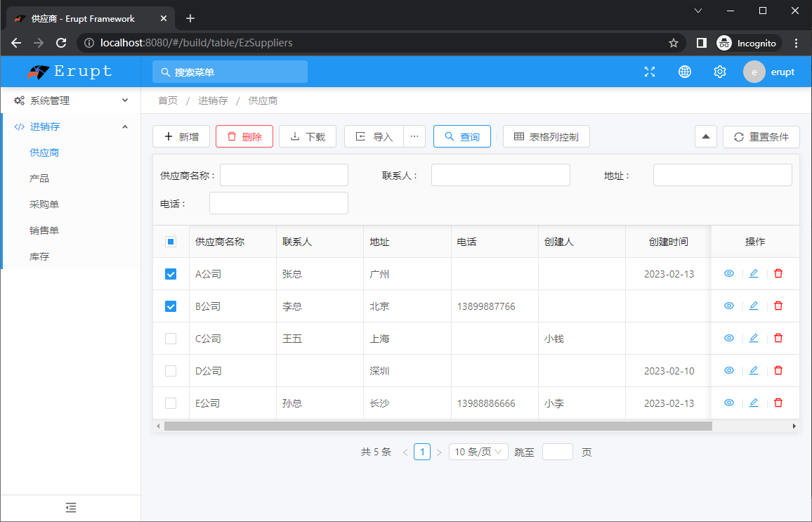Edit the E公司 row

click(754, 403)
